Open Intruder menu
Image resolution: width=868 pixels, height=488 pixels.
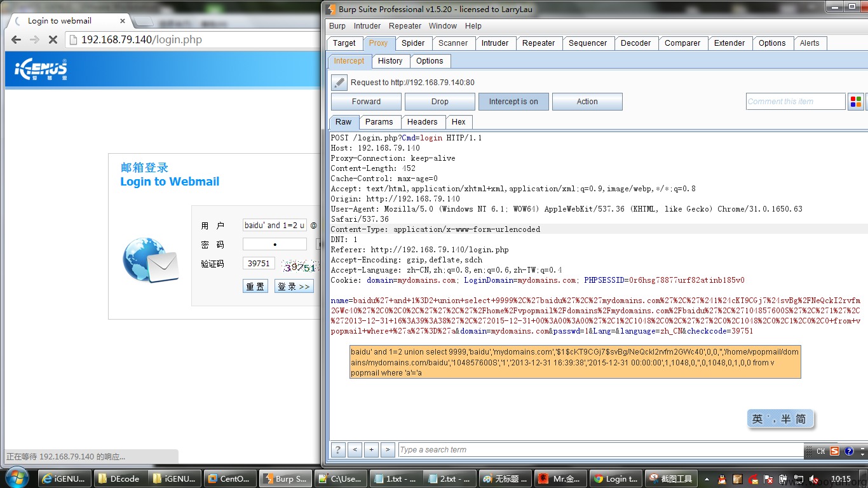[x=367, y=26]
